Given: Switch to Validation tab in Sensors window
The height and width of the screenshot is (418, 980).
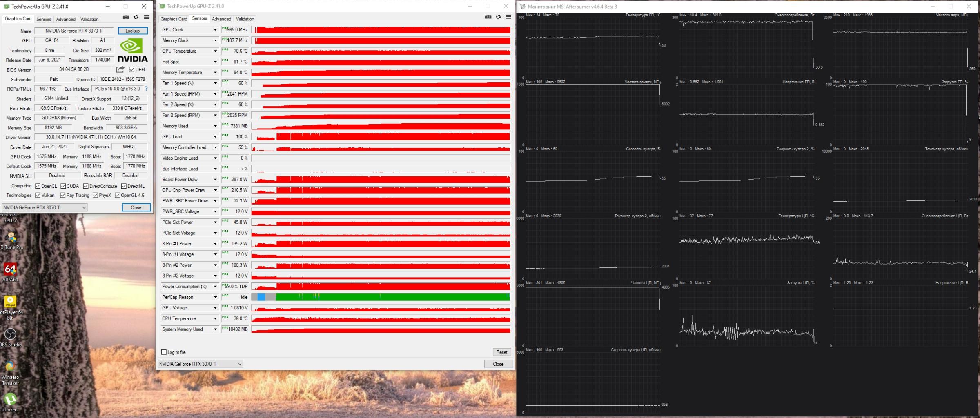Looking at the screenshot, I should pyautogui.click(x=245, y=19).
